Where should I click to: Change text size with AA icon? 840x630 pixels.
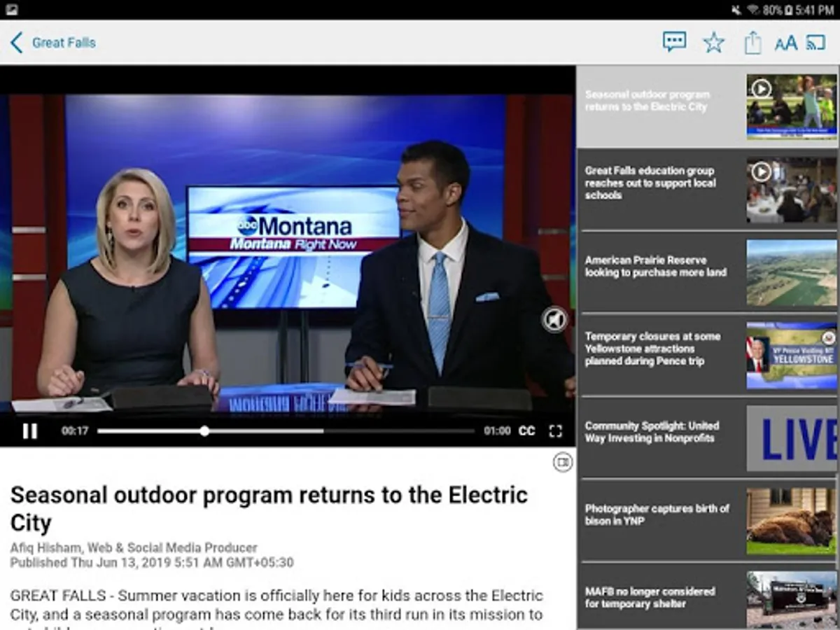[x=785, y=43]
